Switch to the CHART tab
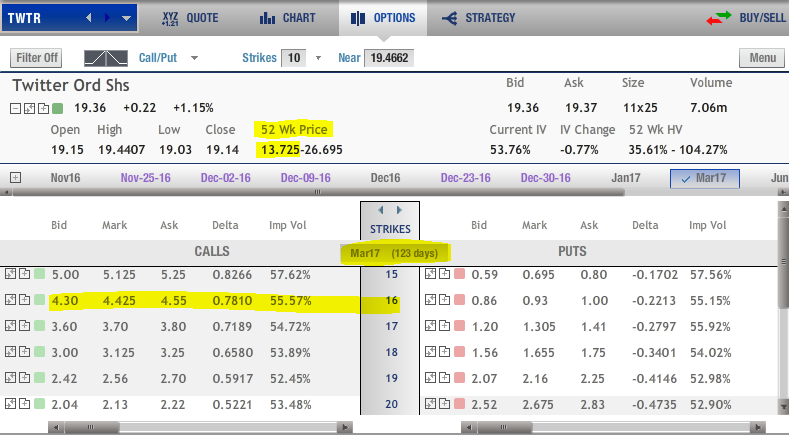Viewport: 789px width, 435px height. 287,18
